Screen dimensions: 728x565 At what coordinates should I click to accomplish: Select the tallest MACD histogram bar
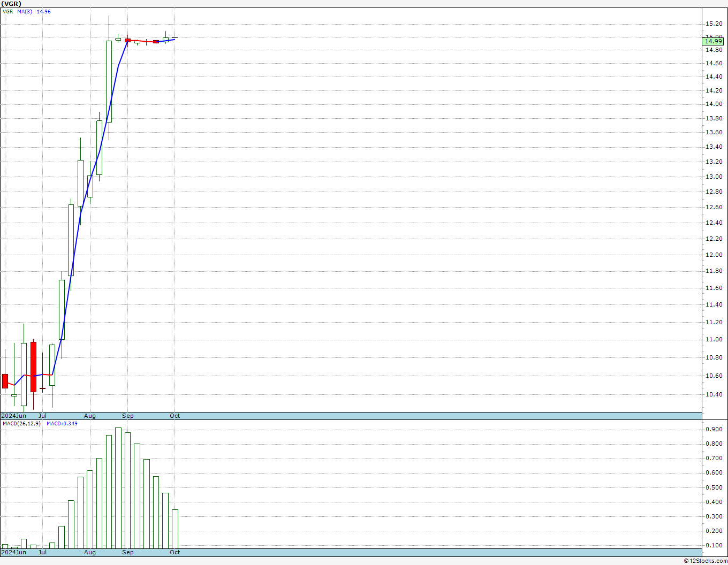tap(118, 488)
